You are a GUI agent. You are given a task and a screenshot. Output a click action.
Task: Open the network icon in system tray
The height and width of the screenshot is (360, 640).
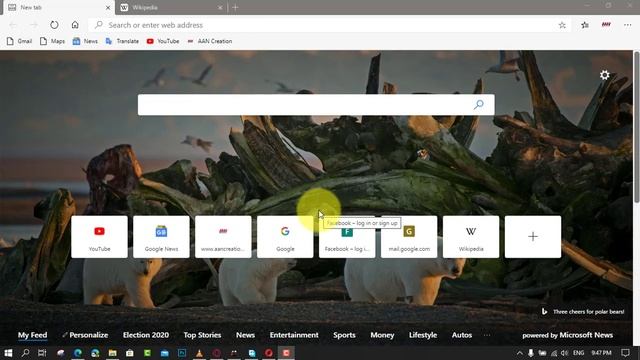tap(554, 353)
